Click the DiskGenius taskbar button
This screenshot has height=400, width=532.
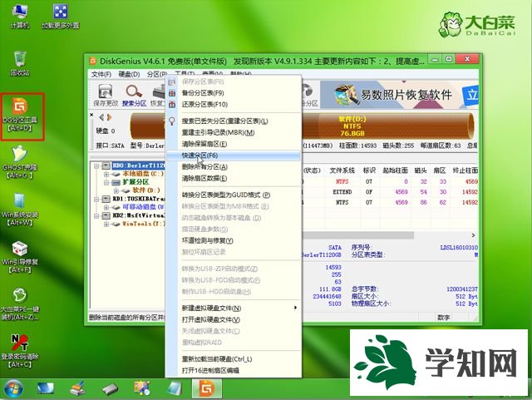coord(207,389)
